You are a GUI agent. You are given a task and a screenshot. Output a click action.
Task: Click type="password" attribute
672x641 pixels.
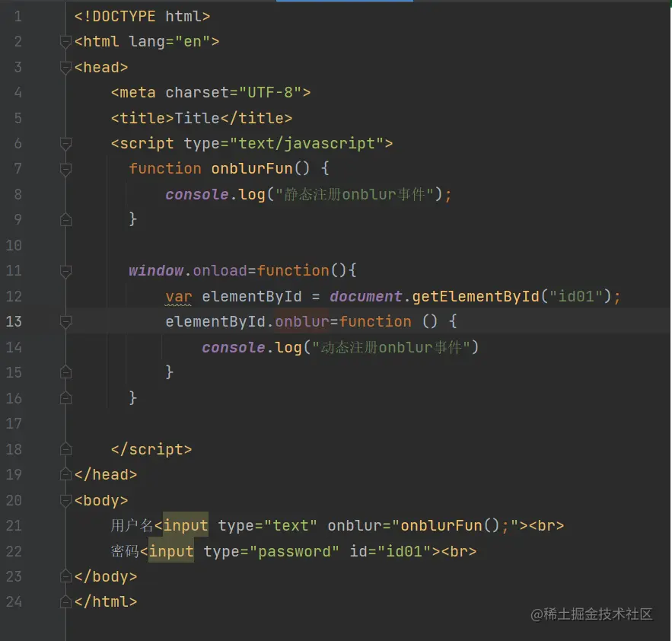tap(271, 551)
